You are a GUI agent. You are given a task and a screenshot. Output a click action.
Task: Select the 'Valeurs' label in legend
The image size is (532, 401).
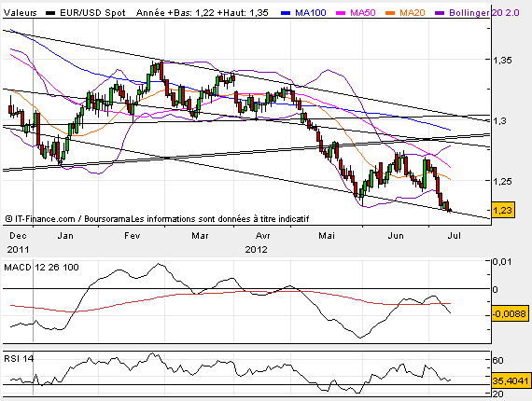coord(21,13)
